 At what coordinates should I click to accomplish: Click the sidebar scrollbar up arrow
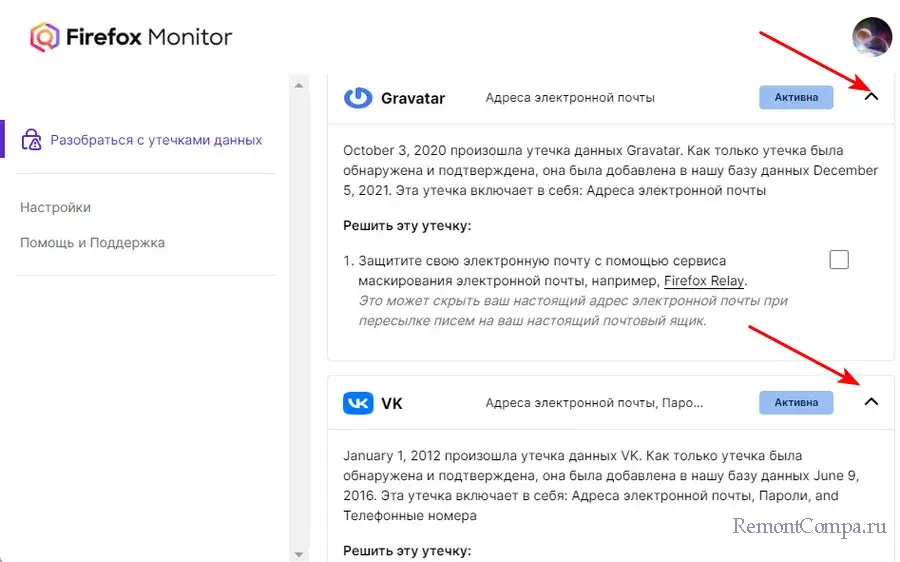point(297,86)
